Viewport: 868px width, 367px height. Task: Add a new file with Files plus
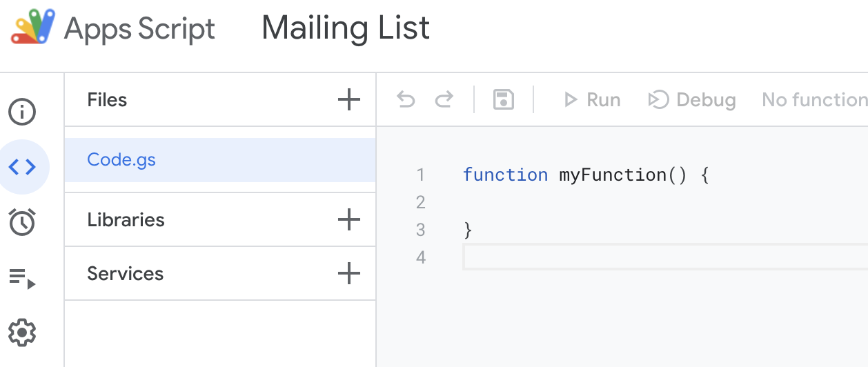(349, 100)
